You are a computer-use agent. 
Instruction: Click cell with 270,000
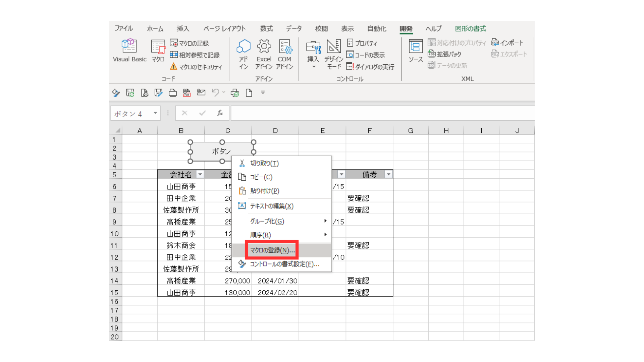228,281
